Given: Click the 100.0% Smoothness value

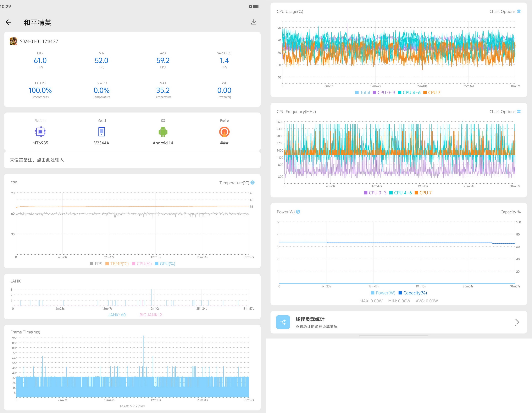Looking at the screenshot, I should (x=40, y=90).
